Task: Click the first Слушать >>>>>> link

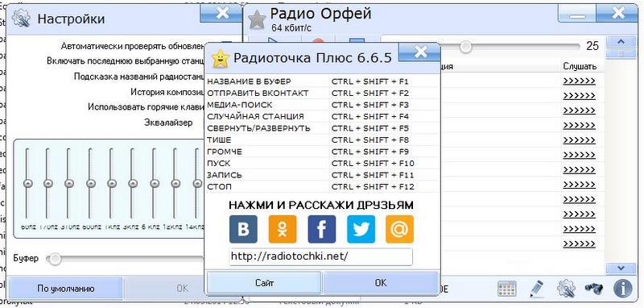Action: click(579, 81)
